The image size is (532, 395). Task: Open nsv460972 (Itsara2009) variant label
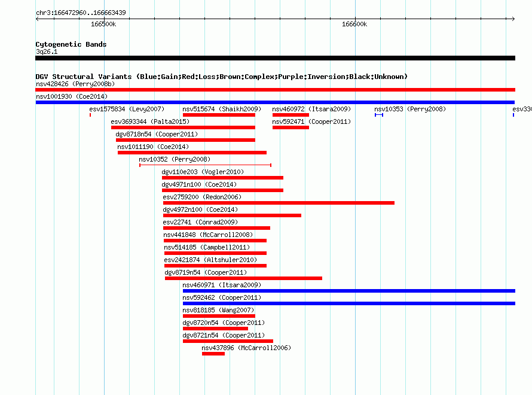coord(311,109)
